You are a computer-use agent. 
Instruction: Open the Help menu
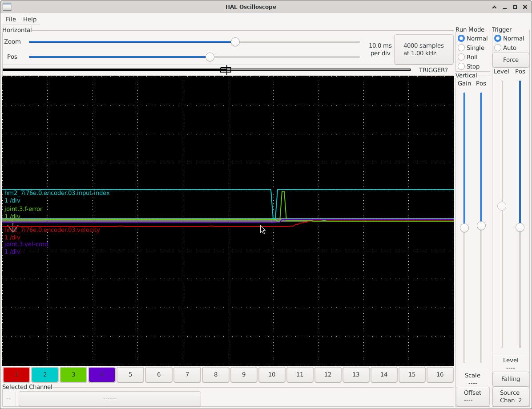(30, 19)
